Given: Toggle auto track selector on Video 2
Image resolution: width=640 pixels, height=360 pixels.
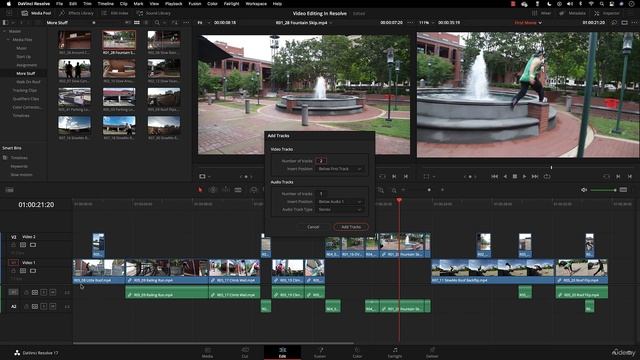Looking at the screenshot, I should click(x=23, y=245).
